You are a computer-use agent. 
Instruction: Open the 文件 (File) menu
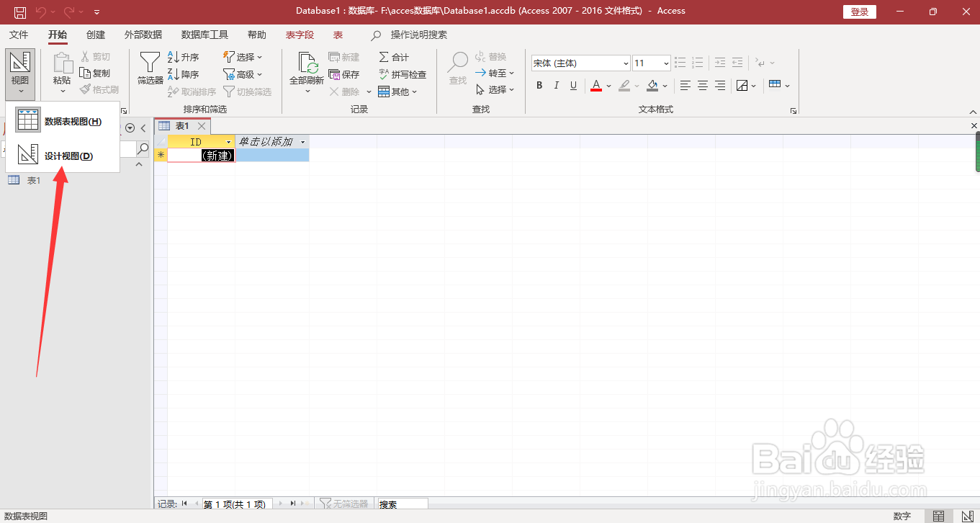pyautogui.click(x=19, y=35)
